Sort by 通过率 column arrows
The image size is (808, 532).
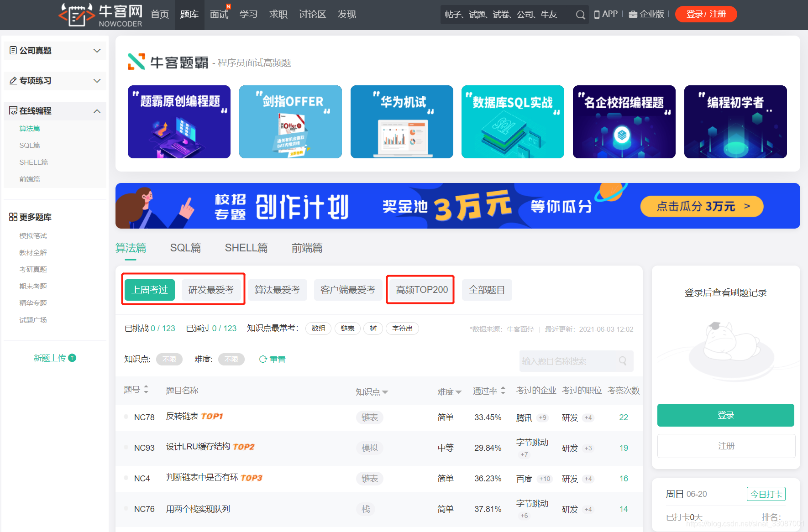[x=503, y=391]
